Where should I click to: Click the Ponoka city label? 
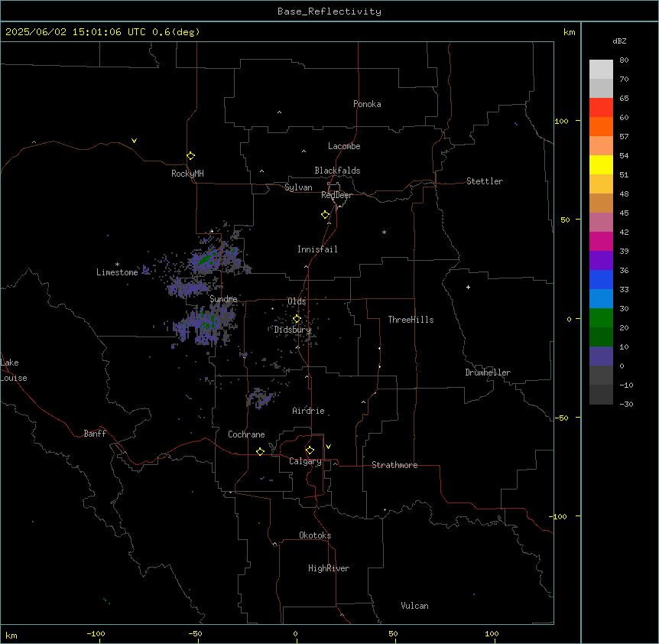click(x=367, y=104)
